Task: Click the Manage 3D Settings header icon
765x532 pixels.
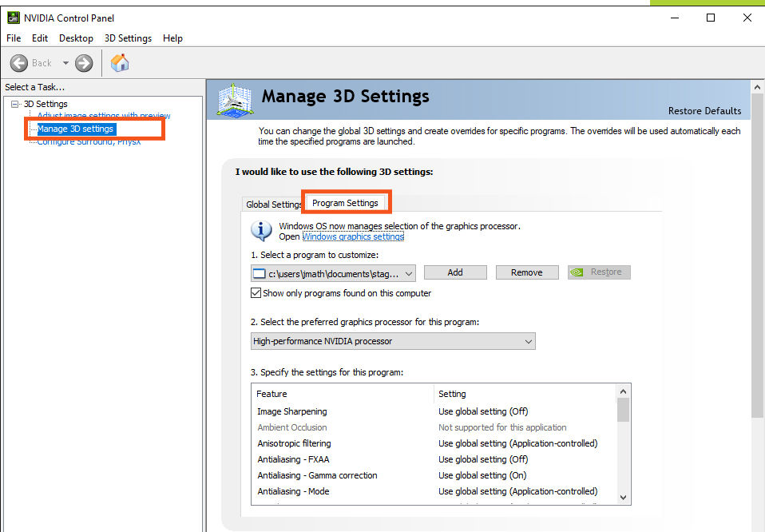Action: click(x=236, y=100)
